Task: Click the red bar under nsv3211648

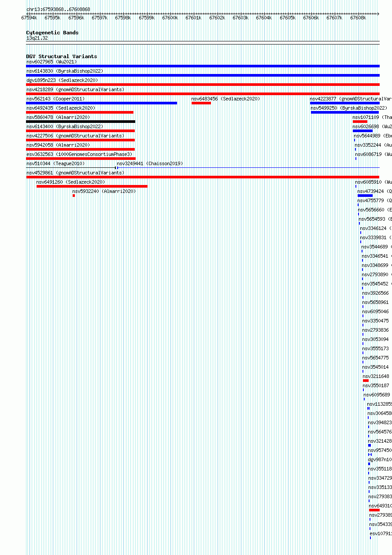Action: click(x=366, y=381)
